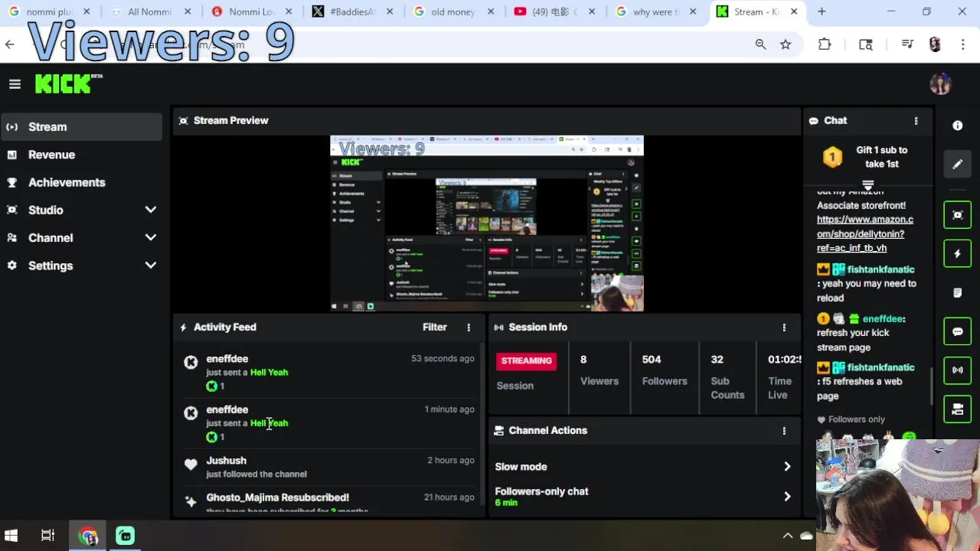Open Followers-only chat settings arrow

tap(786, 497)
